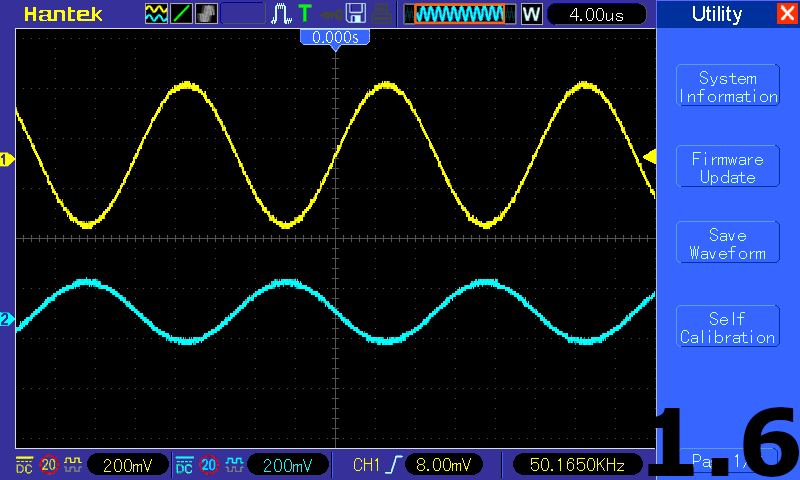Screen dimensions: 800x480
Task: Click the gray persistence waveform icon
Action: pyautogui.click(x=206, y=14)
